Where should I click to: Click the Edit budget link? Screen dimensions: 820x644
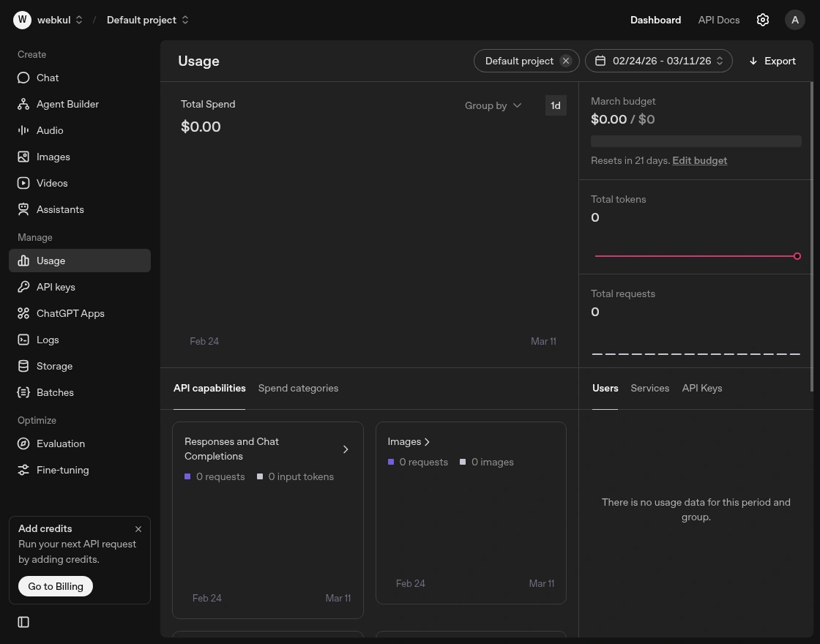click(699, 160)
